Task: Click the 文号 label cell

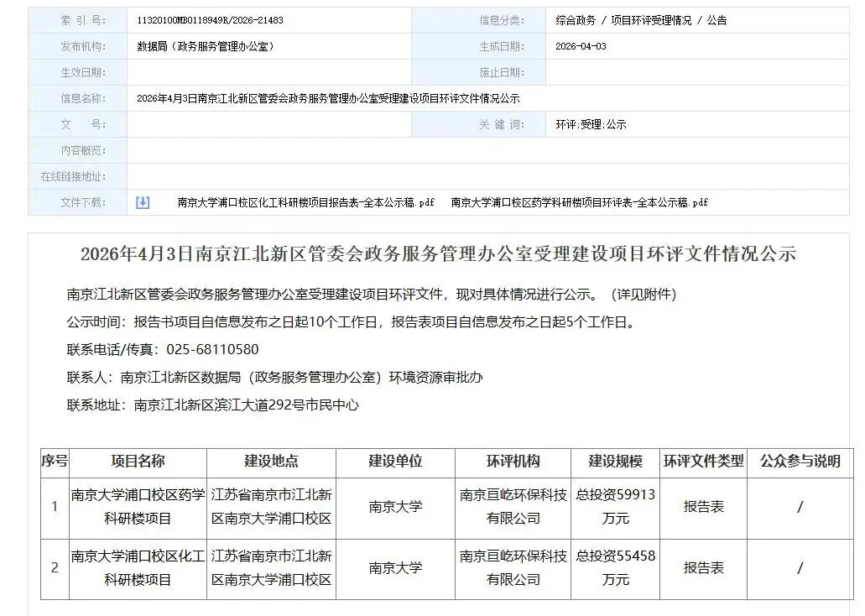Action: pyautogui.click(x=78, y=124)
